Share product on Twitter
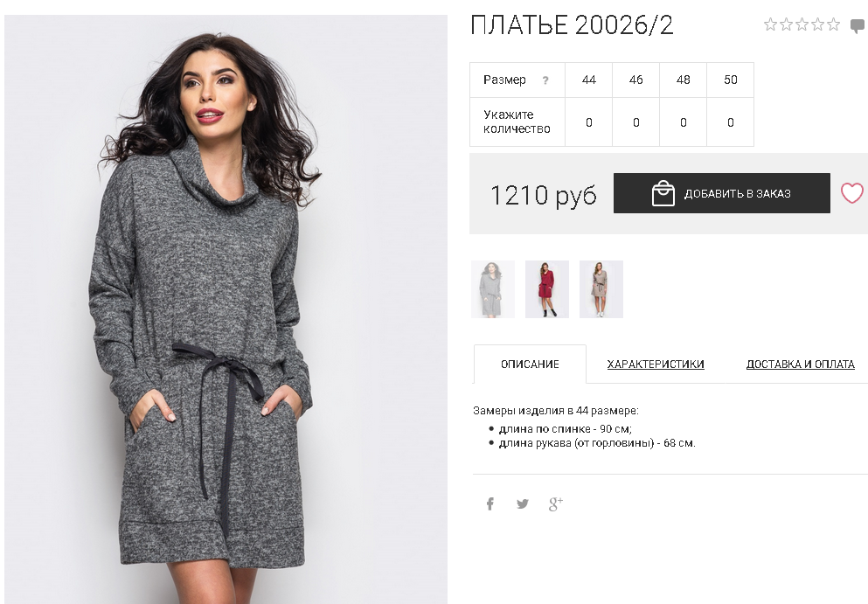Image resolution: width=868 pixels, height=604 pixels. click(523, 503)
